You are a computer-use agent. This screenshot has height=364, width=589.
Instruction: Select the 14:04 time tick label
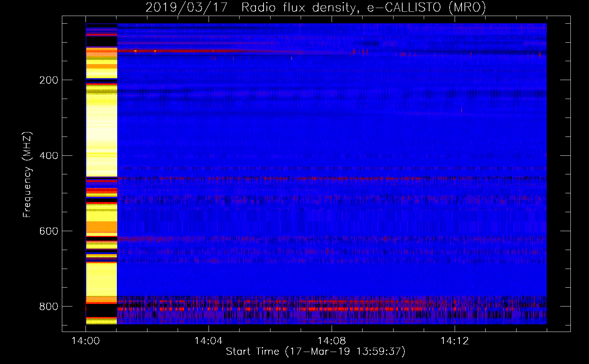(209, 341)
